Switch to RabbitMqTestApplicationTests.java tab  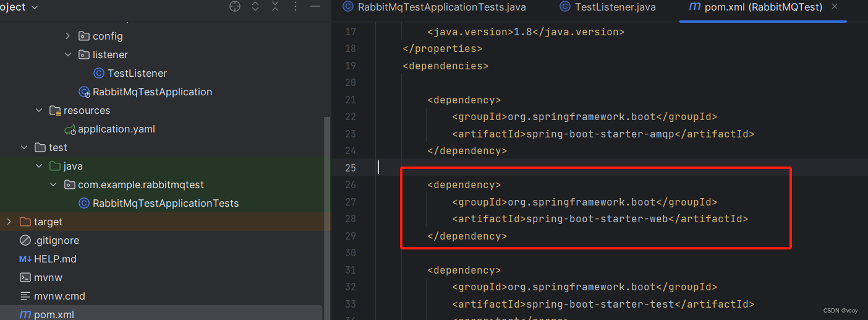tap(434, 7)
